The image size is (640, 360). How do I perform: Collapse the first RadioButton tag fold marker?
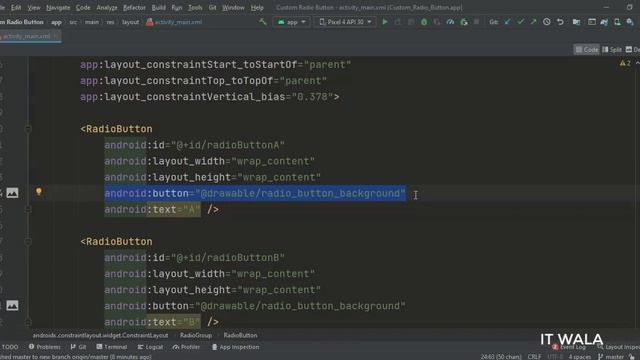coord(28,129)
